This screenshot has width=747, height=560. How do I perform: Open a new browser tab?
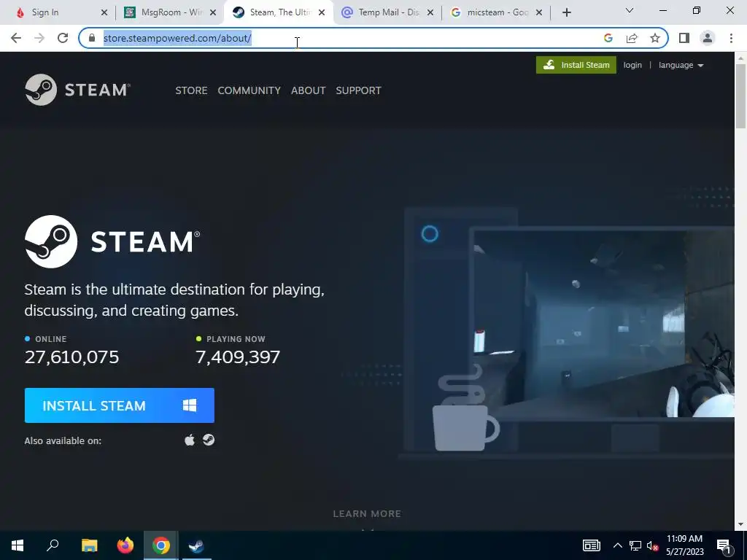coord(566,12)
